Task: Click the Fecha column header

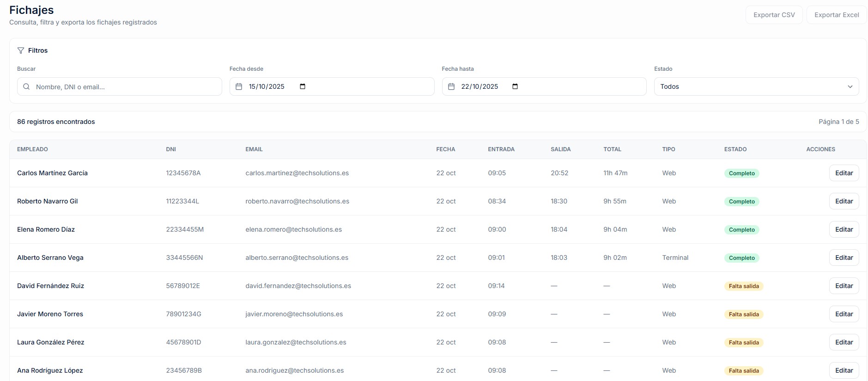Action: [x=445, y=149]
